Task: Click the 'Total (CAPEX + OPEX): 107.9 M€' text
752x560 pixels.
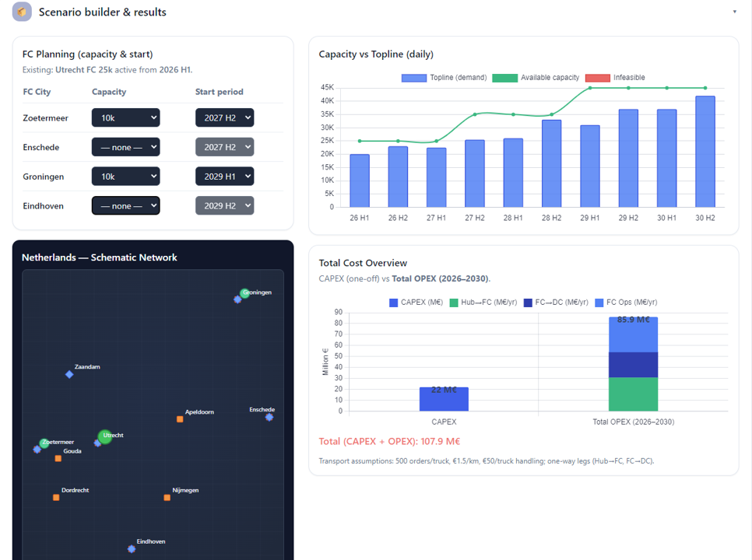Action: pos(389,441)
